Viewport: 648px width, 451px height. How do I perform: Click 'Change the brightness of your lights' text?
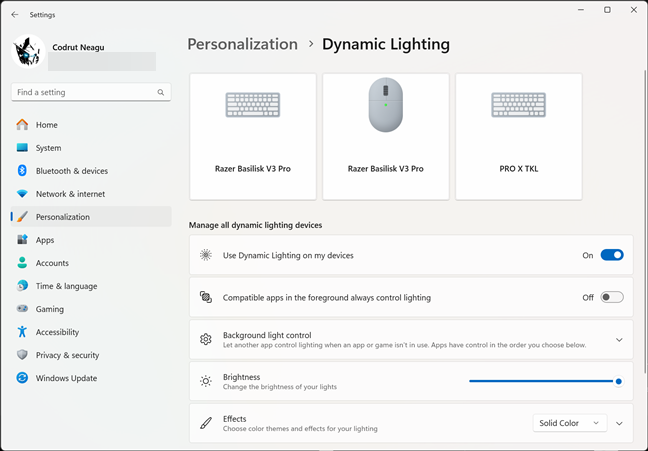280,387
